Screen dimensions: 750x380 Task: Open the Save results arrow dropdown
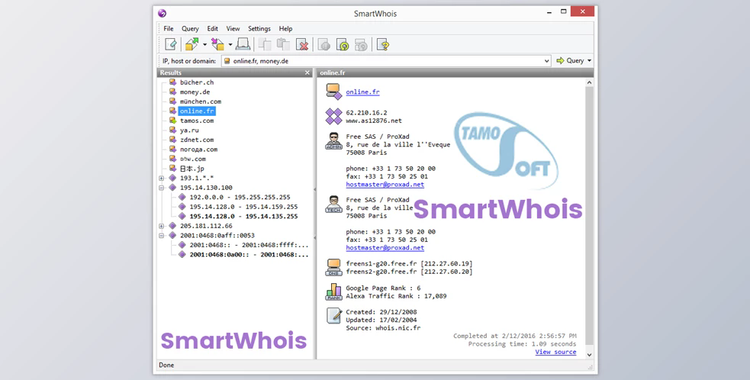(x=230, y=45)
